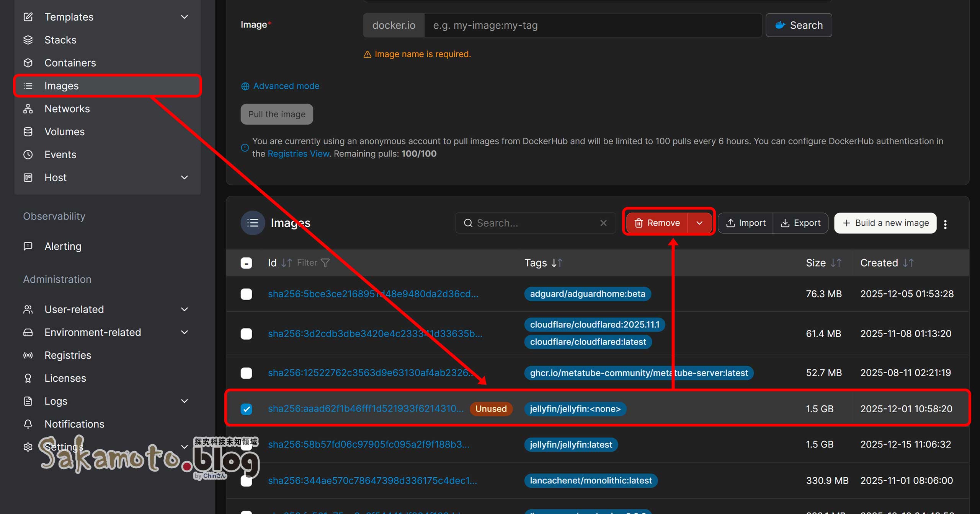The width and height of the screenshot is (980, 514).
Task: Sort by Tags column arrows icon
Action: point(557,263)
